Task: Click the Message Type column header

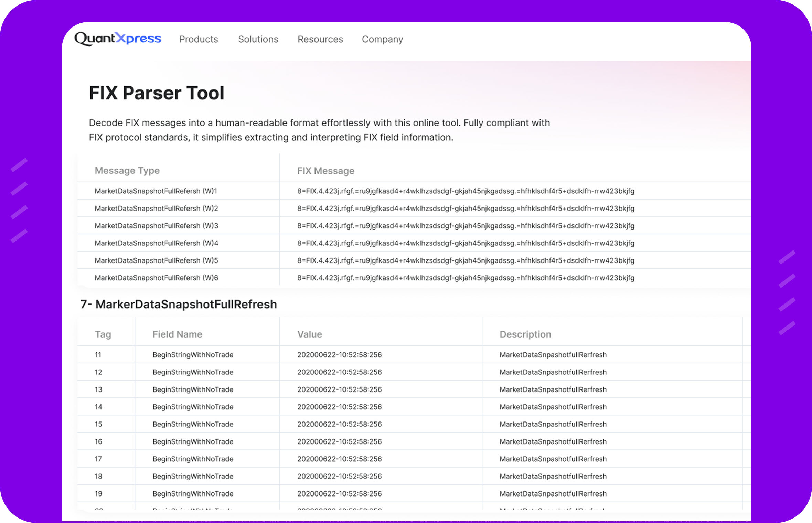Action: [127, 171]
